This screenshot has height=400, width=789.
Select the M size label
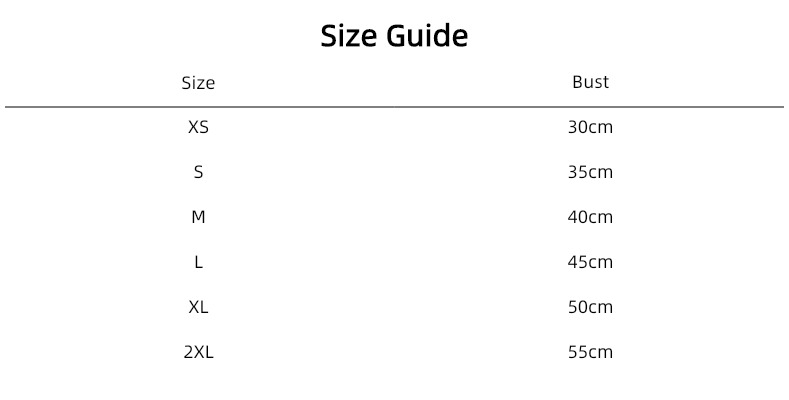[198, 217]
